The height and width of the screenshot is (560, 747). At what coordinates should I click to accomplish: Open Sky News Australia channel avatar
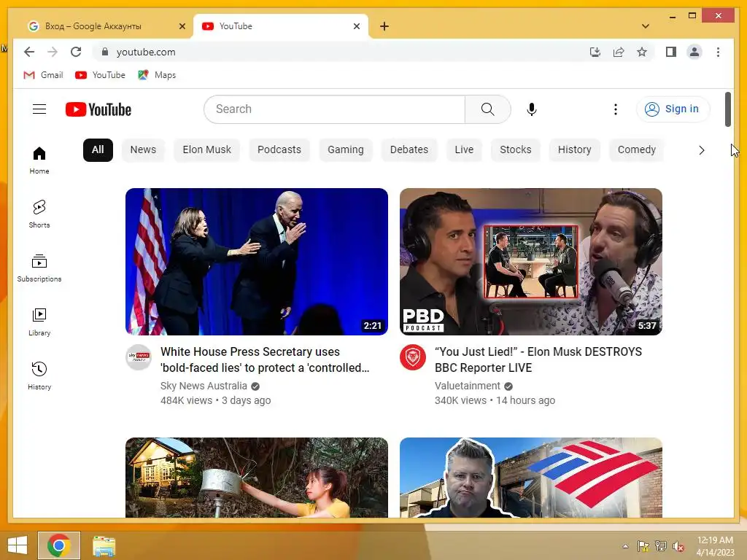coord(139,357)
